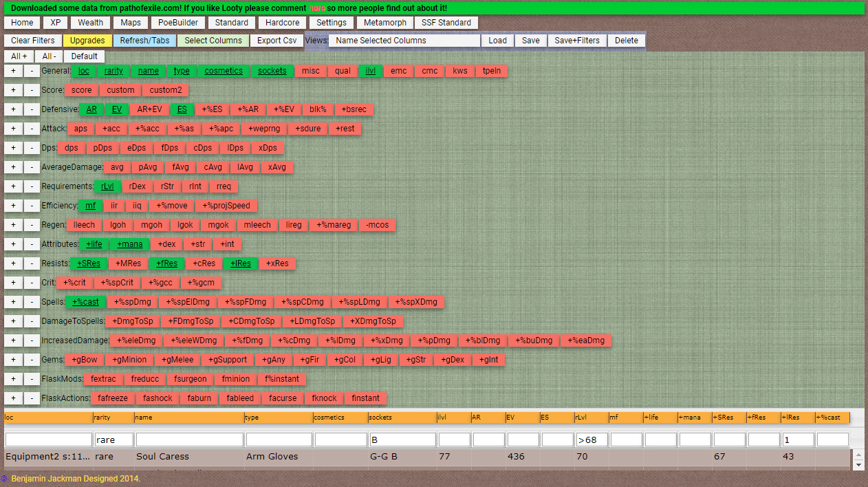Sort by the +SRes column header
The height and width of the screenshot is (487, 868).
pos(729,418)
